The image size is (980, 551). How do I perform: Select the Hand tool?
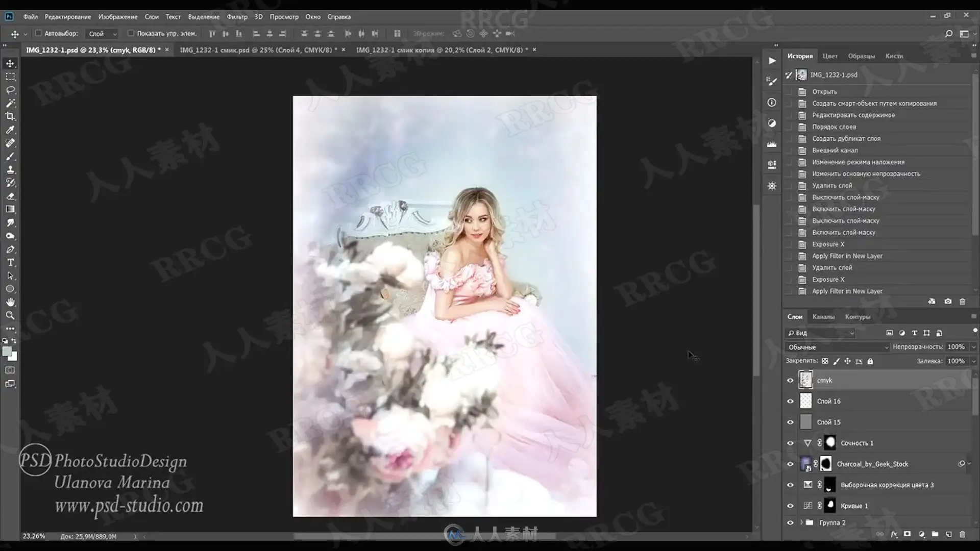click(x=10, y=302)
